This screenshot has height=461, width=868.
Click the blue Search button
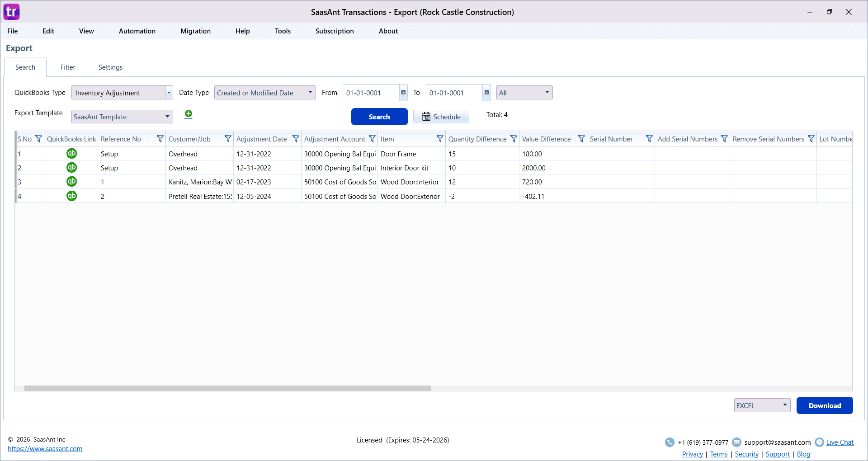[379, 117]
